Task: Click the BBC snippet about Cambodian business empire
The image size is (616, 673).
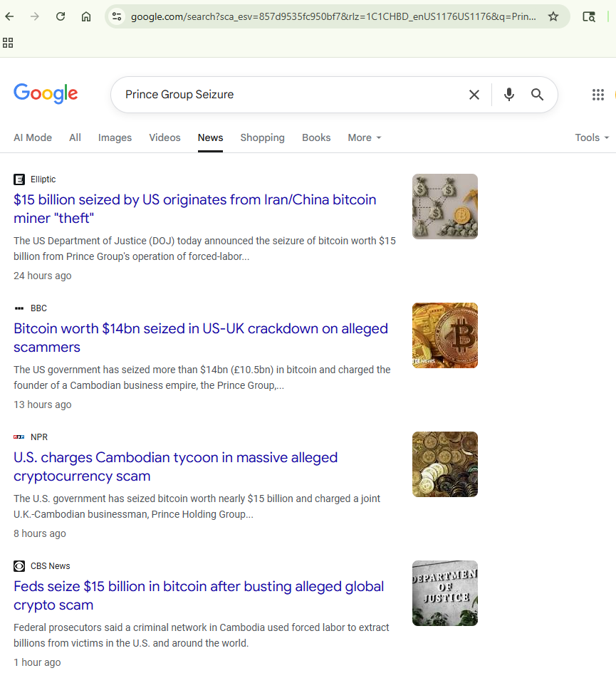Action: point(202,377)
